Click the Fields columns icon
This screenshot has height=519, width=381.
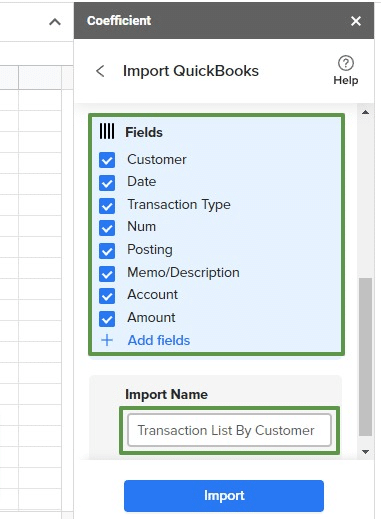pos(107,131)
